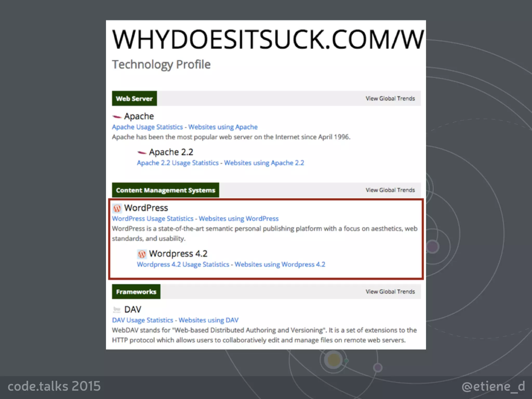Click the WordPress state-of-the-art description paragraph
Image resolution: width=532 pixels, height=399 pixels.
click(x=265, y=234)
